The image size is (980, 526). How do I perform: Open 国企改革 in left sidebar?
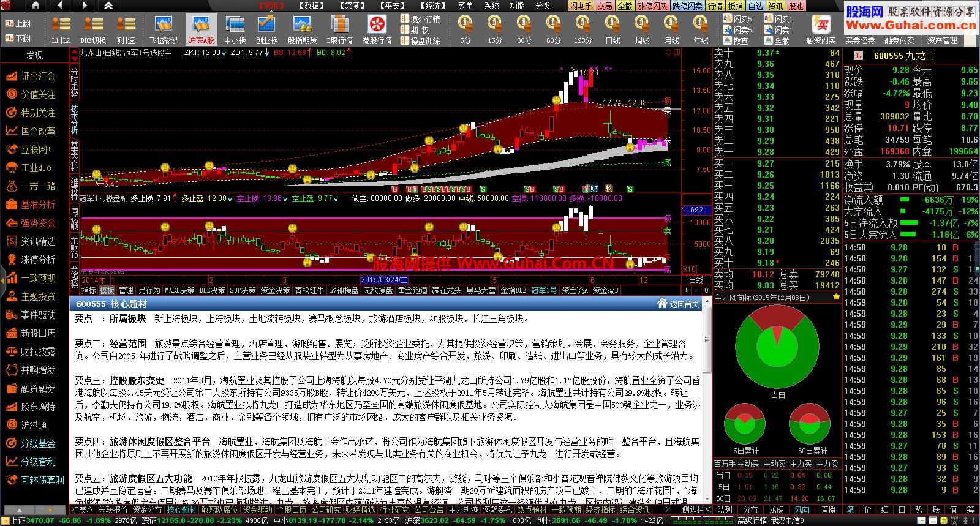[32, 131]
